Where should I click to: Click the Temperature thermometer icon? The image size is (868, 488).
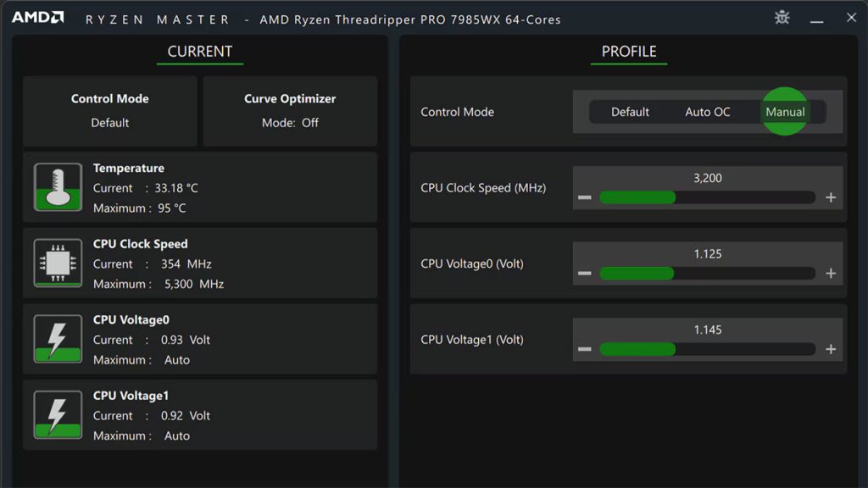tap(57, 187)
